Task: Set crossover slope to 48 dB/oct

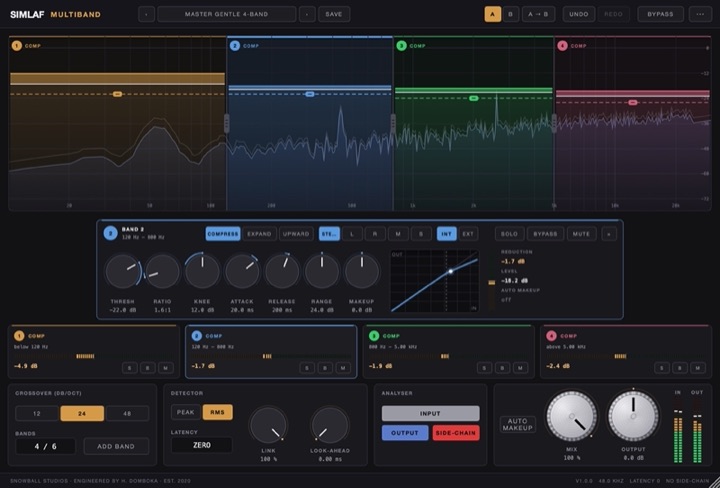Action: pyautogui.click(x=127, y=414)
